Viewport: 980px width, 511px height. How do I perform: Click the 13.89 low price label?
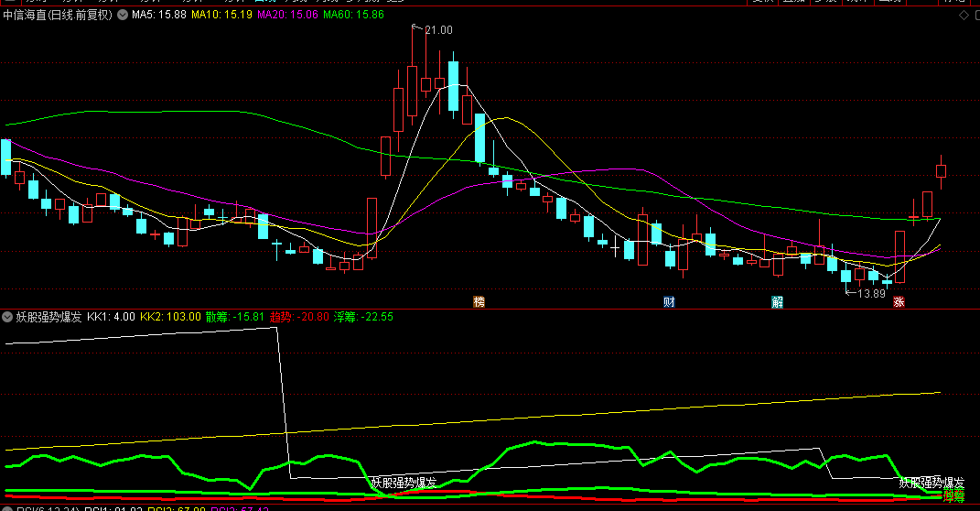pos(870,293)
